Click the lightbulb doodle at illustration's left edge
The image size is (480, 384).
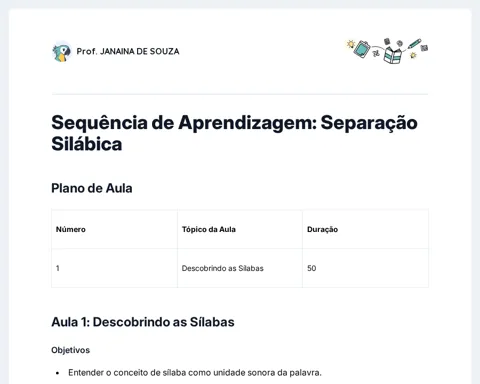pyautogui.click(x=350, y=44)
